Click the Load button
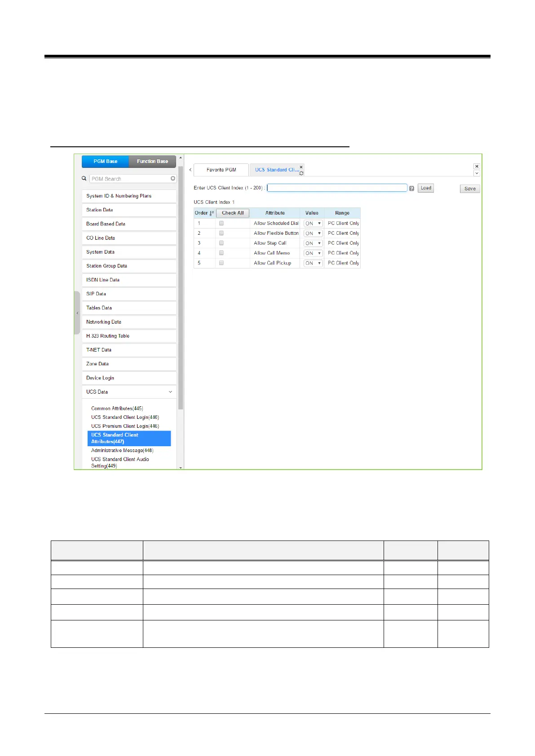 [x=426, y=188]
